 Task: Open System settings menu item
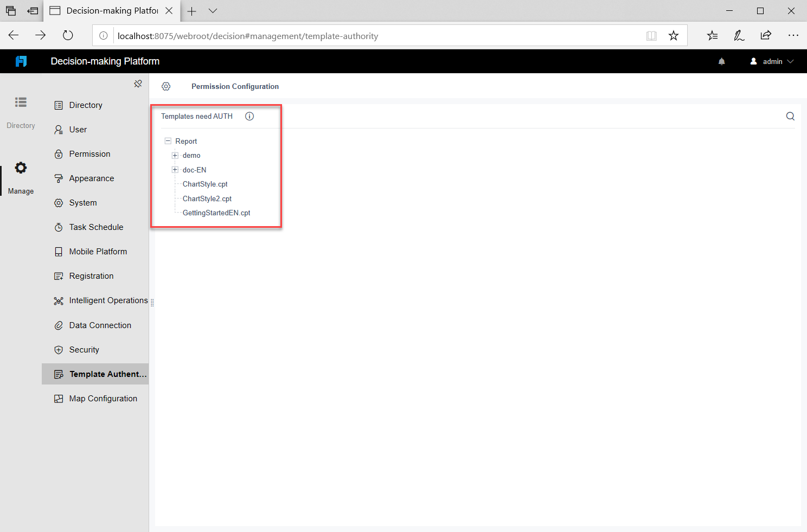point(95,203)
